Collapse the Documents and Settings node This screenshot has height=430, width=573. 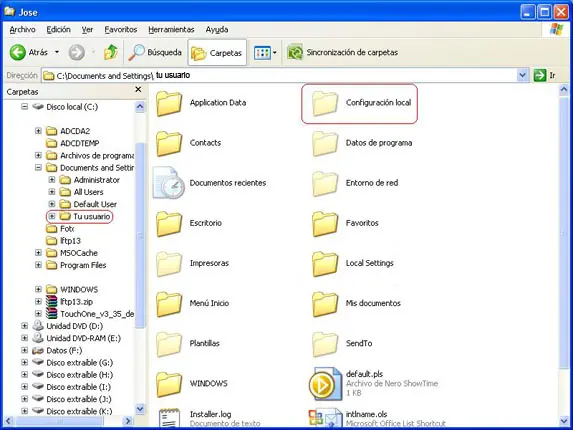pyautogui.click(x=38, y=168)
